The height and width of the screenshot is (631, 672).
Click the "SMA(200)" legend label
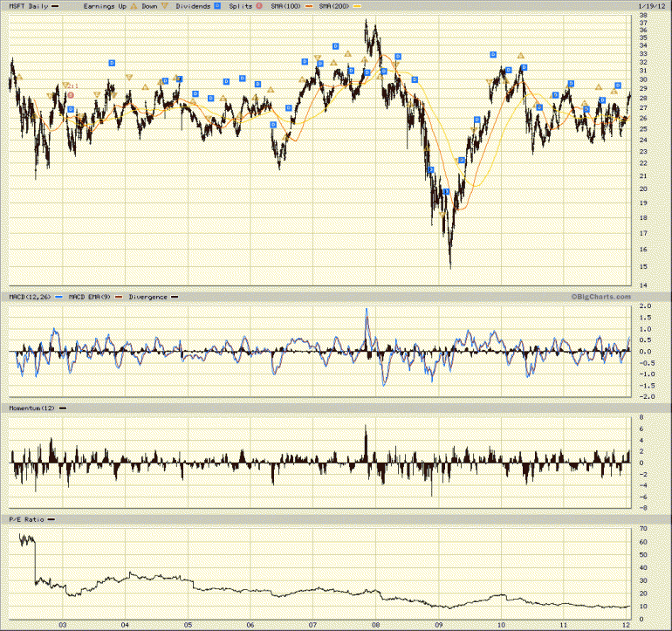(x=334, y=6)
